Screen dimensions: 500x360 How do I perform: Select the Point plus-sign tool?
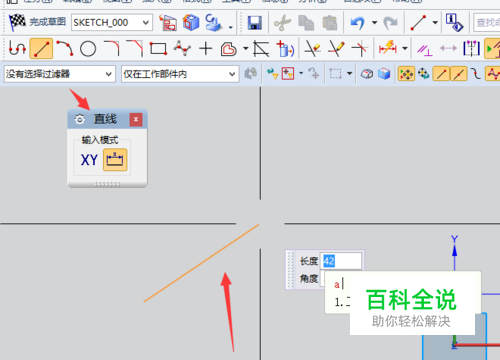click(206, 49)
